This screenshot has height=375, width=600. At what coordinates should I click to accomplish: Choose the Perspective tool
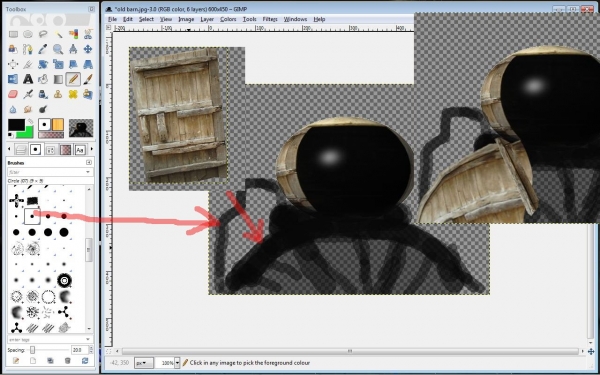[x=88, y=64]
